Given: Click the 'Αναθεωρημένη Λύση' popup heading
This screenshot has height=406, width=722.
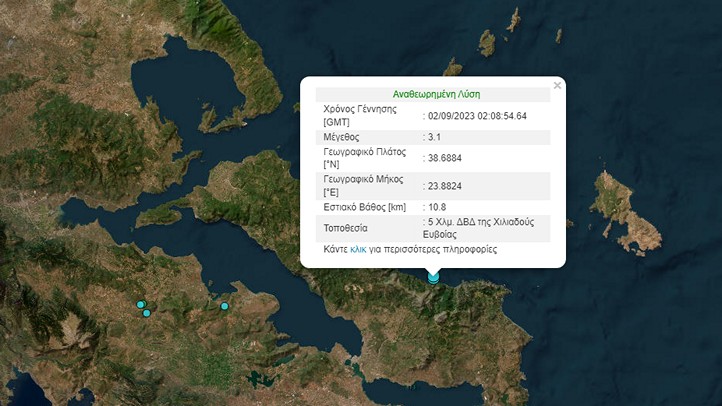Looking at the screenshot, I should (433, 94).
